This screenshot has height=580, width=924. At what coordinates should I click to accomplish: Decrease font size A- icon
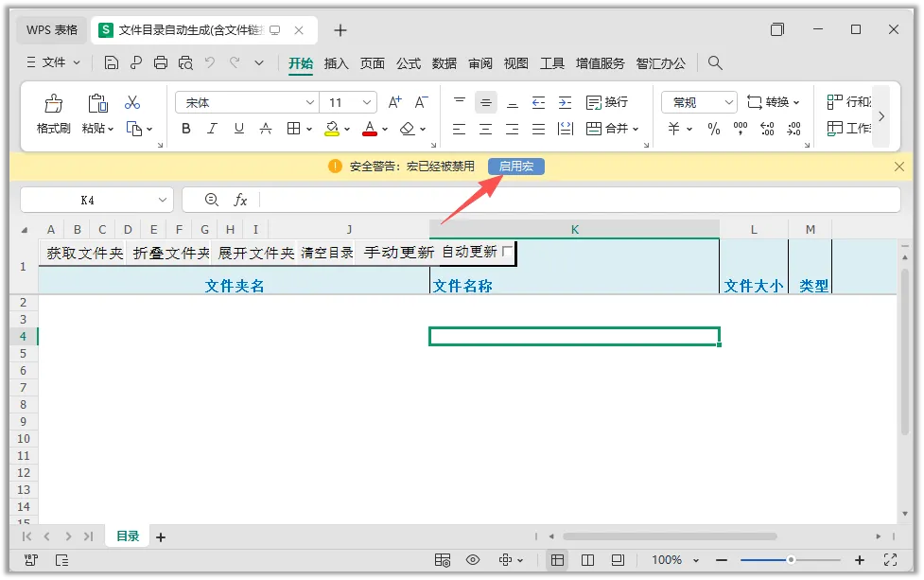click(x=422, y=102)
